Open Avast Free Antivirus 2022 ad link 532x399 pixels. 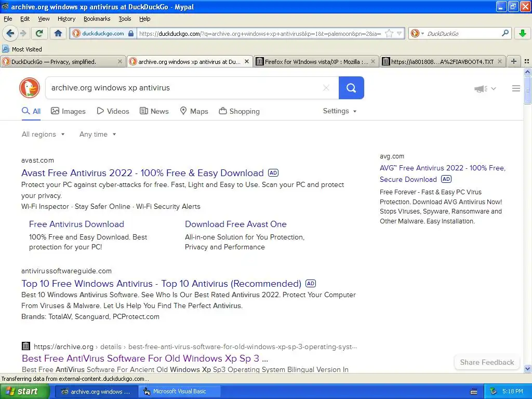click(x=142, y=172)
